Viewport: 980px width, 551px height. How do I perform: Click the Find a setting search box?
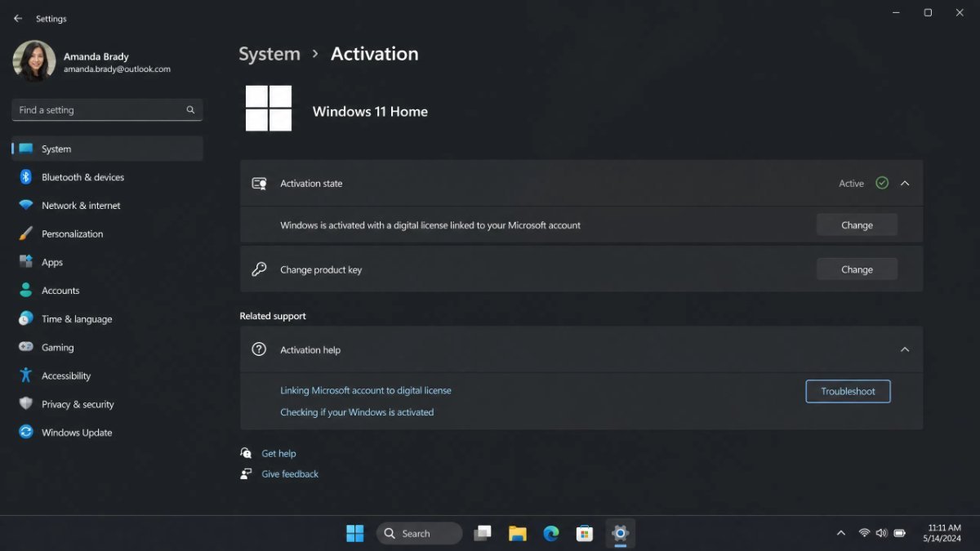point(107,109)
